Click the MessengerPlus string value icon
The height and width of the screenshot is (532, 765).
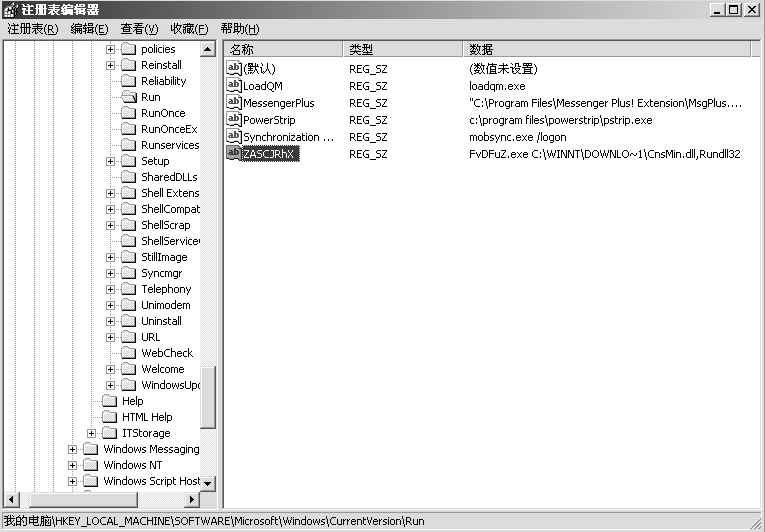click(234, 102)
